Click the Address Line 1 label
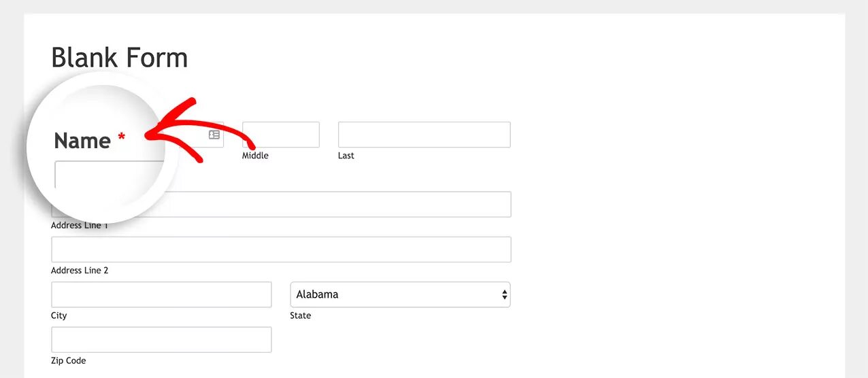Image resolution: width=868 pixels, height=378 pixels. (79, 226)
